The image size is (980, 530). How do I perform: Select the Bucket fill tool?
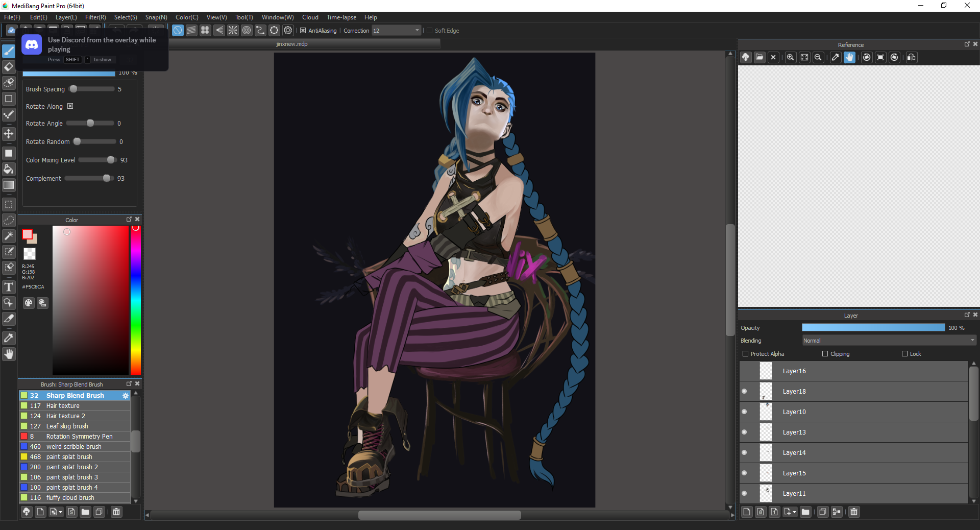click(9, 169)
